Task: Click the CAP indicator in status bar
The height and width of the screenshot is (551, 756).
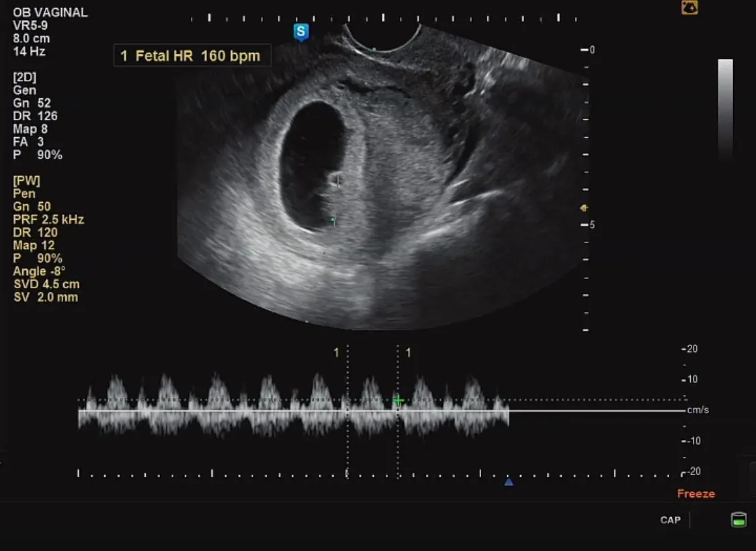Action: tap(670, 520)
